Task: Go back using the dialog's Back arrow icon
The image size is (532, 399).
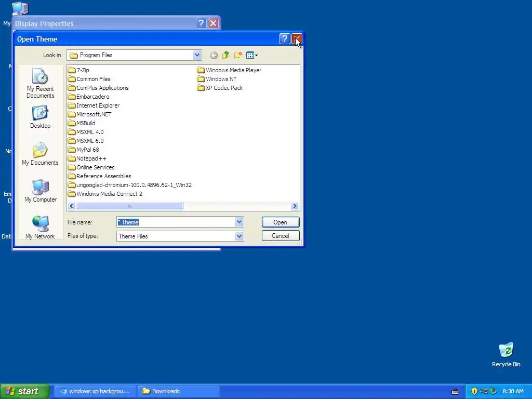Action: point(214,55)
